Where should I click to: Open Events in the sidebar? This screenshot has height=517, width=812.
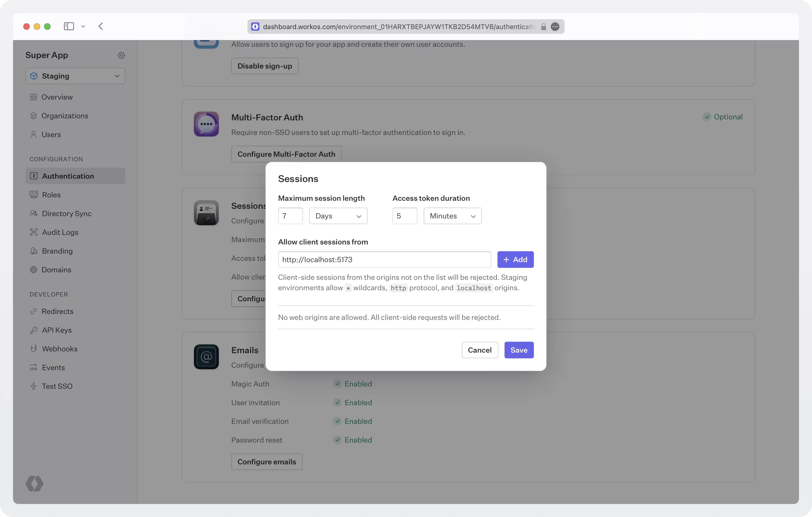pos(75,368)
